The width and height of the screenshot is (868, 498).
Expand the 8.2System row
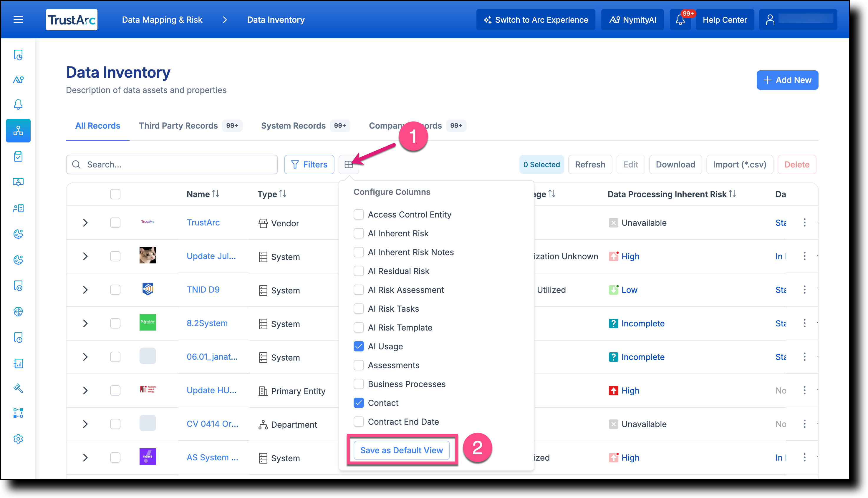pyautogui.click(x=85, y=323)
